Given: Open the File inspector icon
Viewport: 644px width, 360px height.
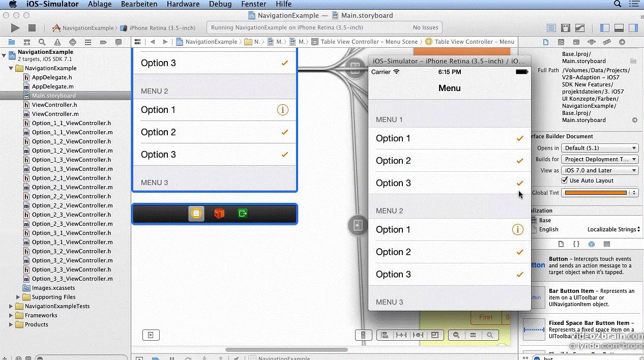Looking at the screenshot, I should point(546,42).
